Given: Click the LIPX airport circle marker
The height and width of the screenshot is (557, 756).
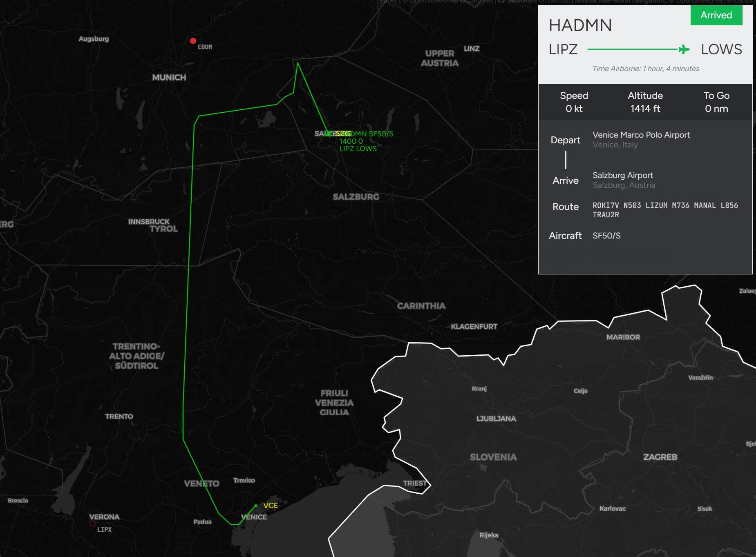Looking at the screenshot, I should pos(93,524).
